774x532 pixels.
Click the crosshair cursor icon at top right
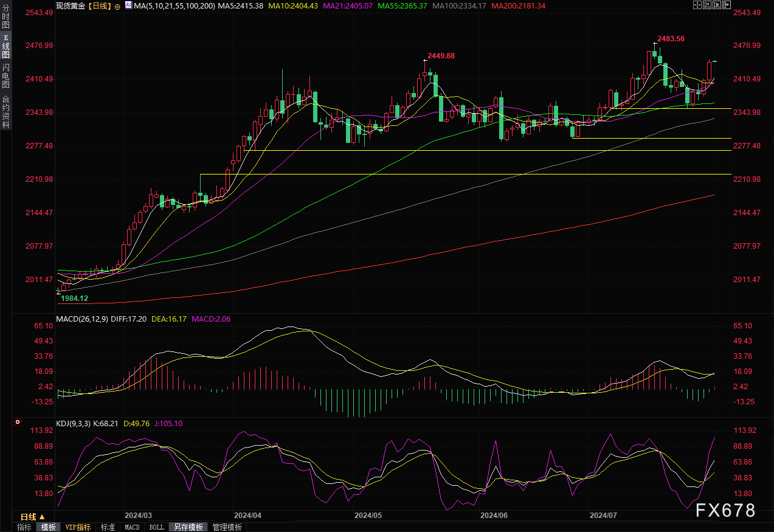697,5
